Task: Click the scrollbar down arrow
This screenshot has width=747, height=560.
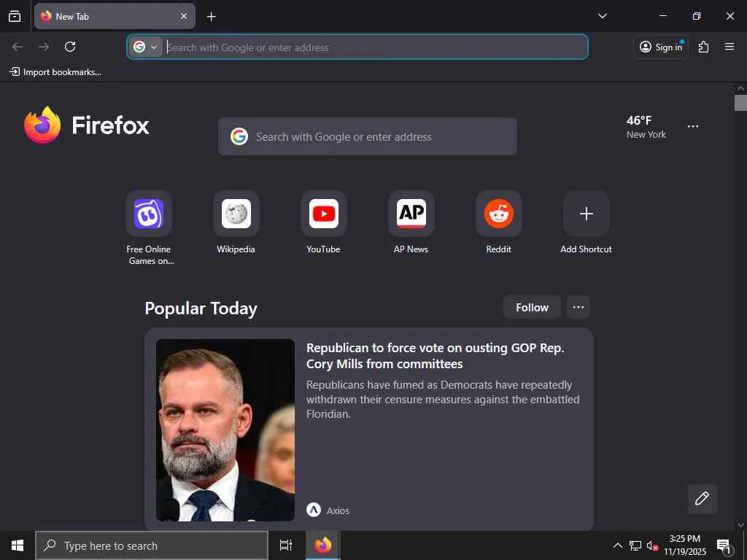Action: point(740,525)
